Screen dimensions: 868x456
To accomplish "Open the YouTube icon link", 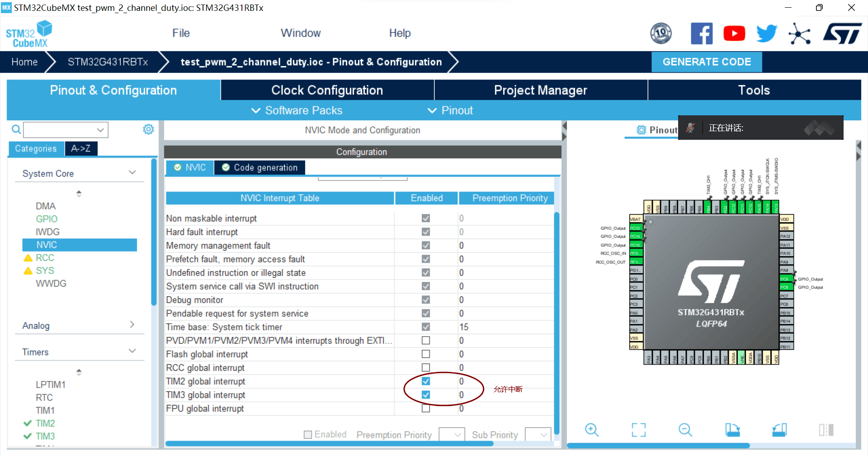I will coord(734,33).
